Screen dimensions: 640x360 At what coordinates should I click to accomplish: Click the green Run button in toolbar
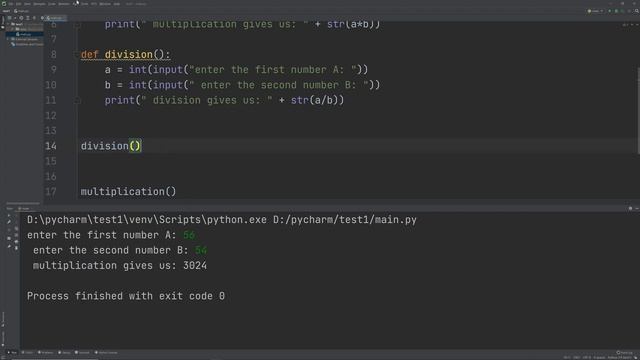click(x=610, y=11)
